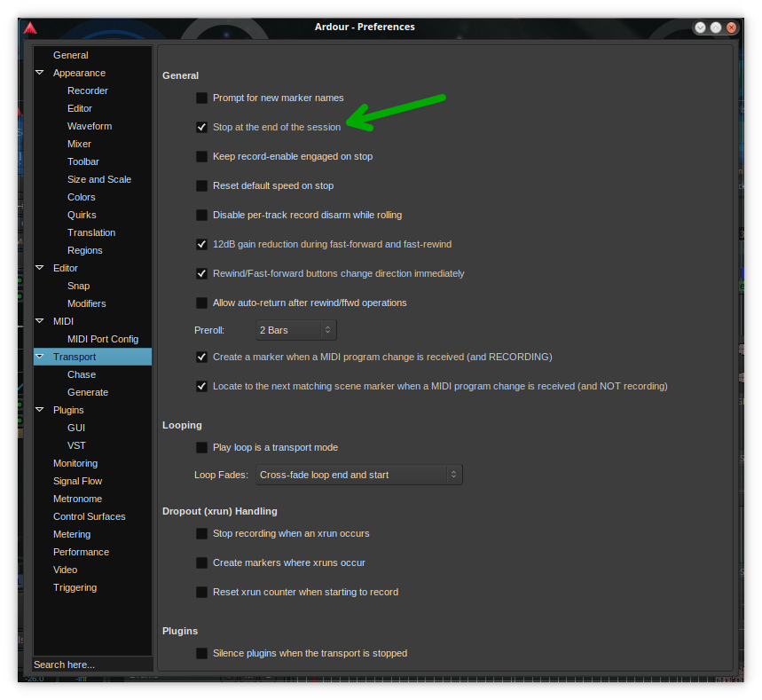This screenshot has height=700, width=762.
Task: Enable Keep record-enable engaged on stop
Action: coord(202,156)
